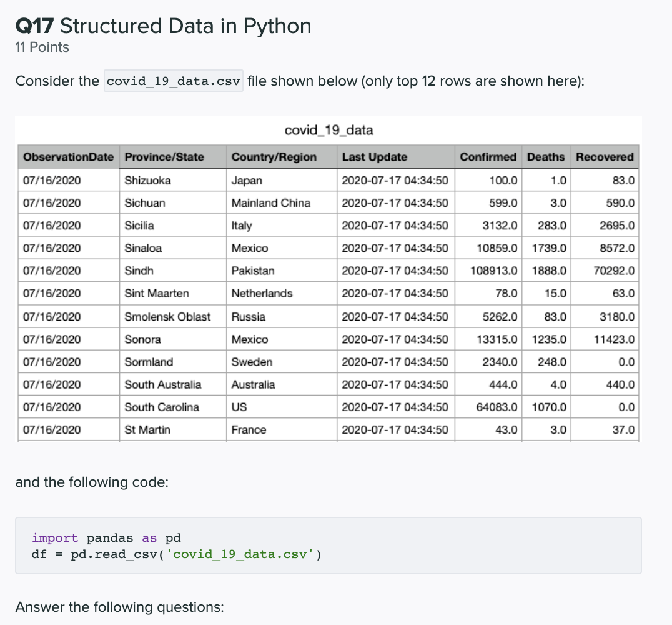Select the Recovered column header

coord(604,157)
